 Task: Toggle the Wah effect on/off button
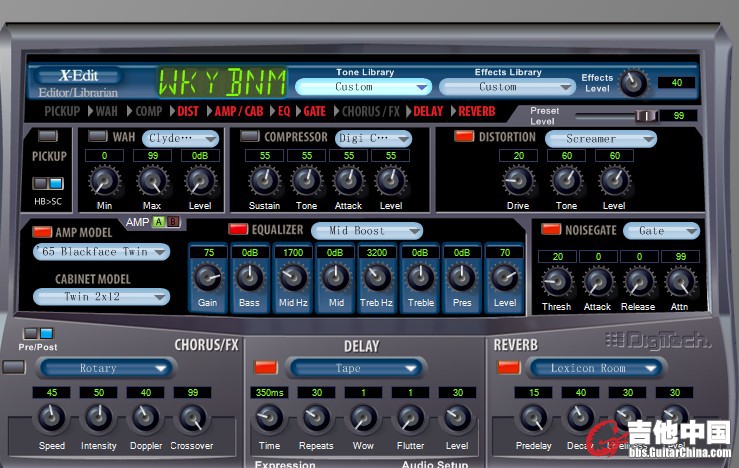click(x=98, y=136)
